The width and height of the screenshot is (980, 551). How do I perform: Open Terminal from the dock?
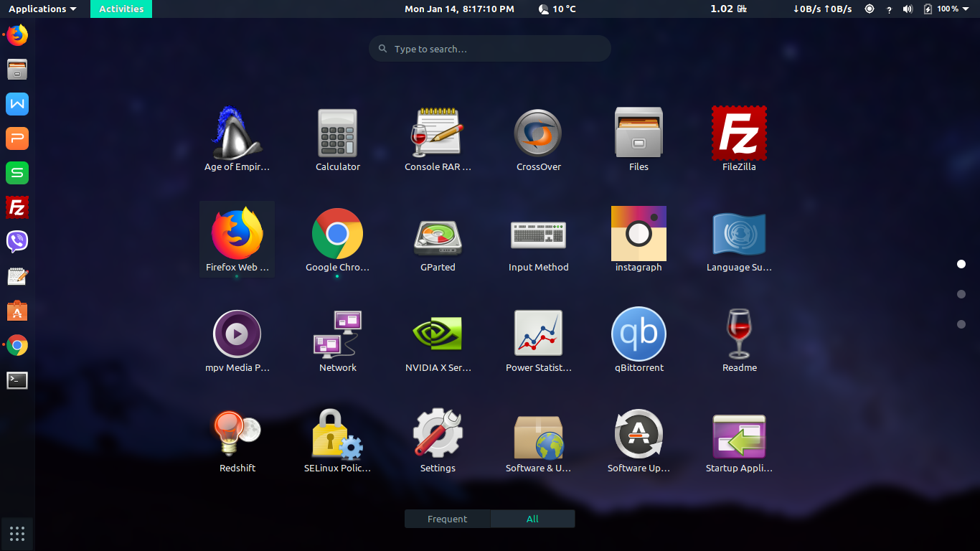click(x=17, y=380)
